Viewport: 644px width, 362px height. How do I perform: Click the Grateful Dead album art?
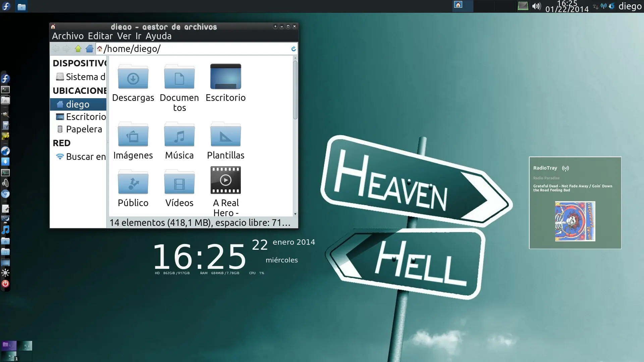click(575, 221)
